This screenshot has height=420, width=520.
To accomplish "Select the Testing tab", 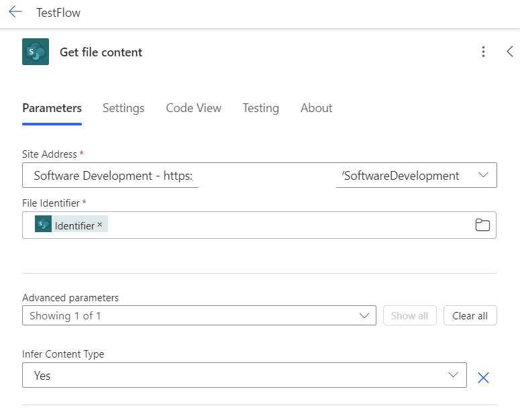I will (x=260, y=108).
